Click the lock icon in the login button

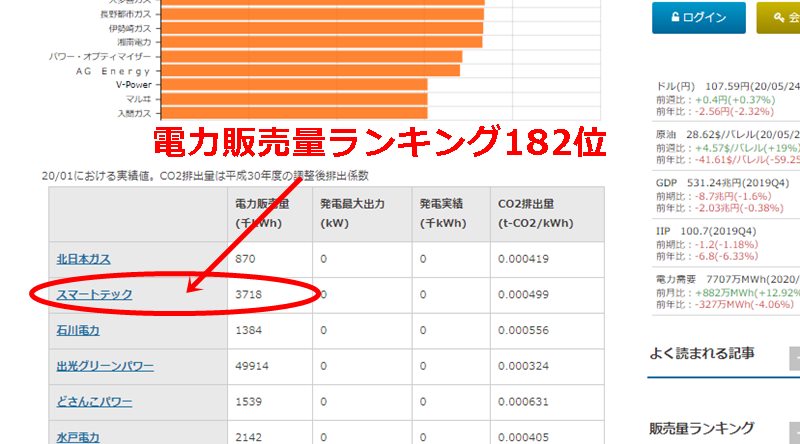click(675, 17)
